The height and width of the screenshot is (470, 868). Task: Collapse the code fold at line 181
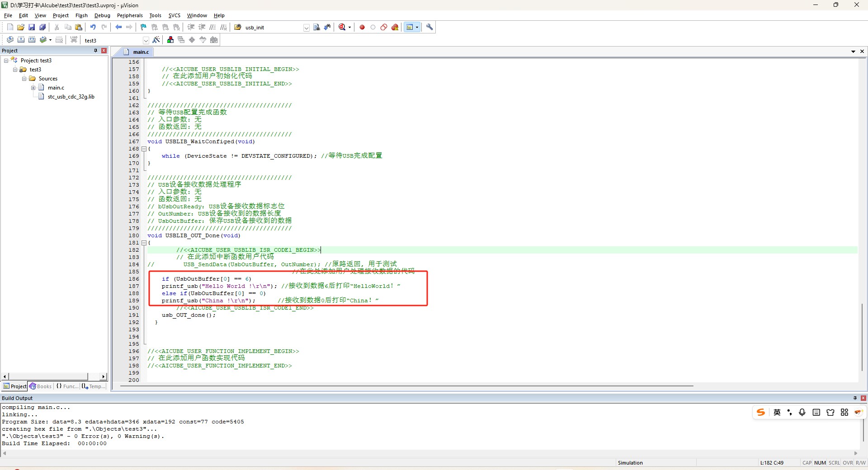pyautogui.click(x=144, y=243)
